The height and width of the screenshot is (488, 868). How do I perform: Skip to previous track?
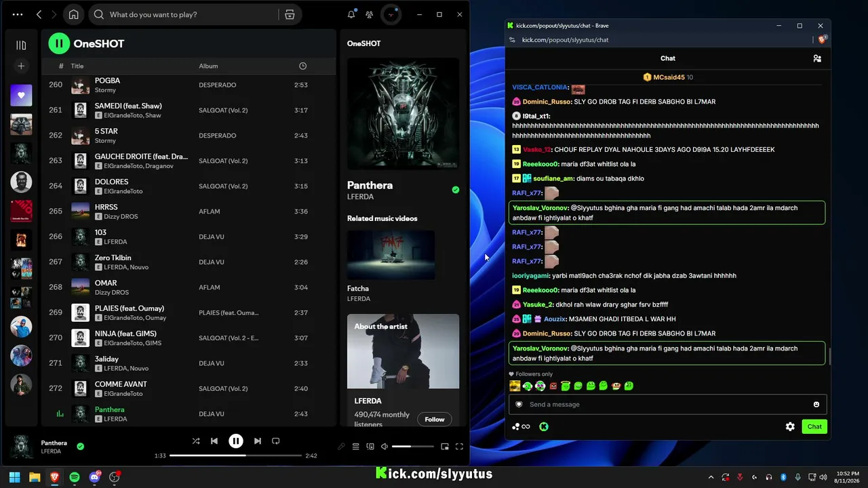(214, 441)
